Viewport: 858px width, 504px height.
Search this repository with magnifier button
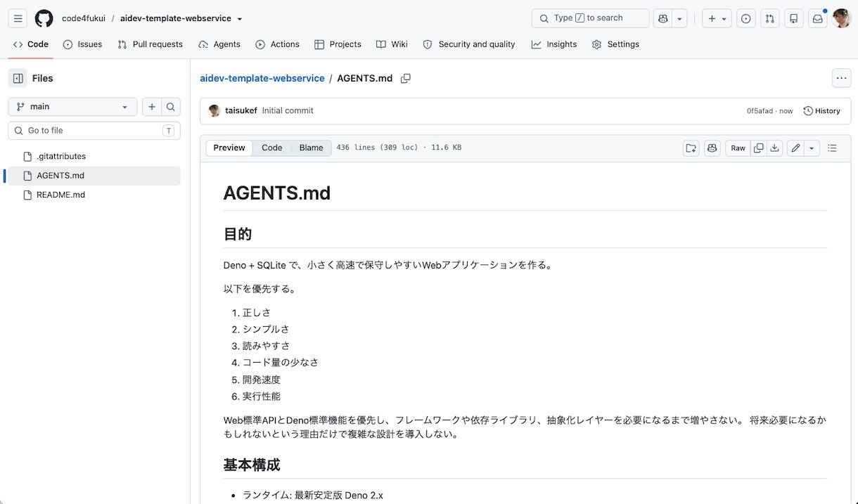click(x=170, y=107)
